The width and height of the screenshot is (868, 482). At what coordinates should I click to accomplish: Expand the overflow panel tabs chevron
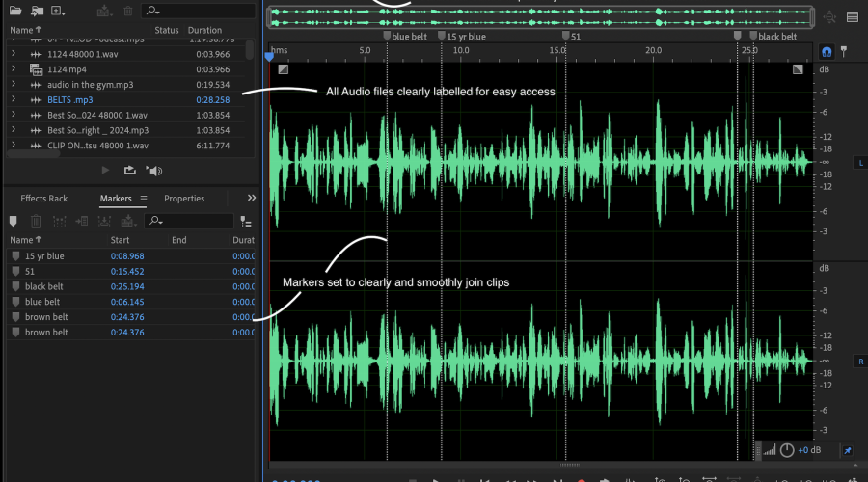(252, 198)
